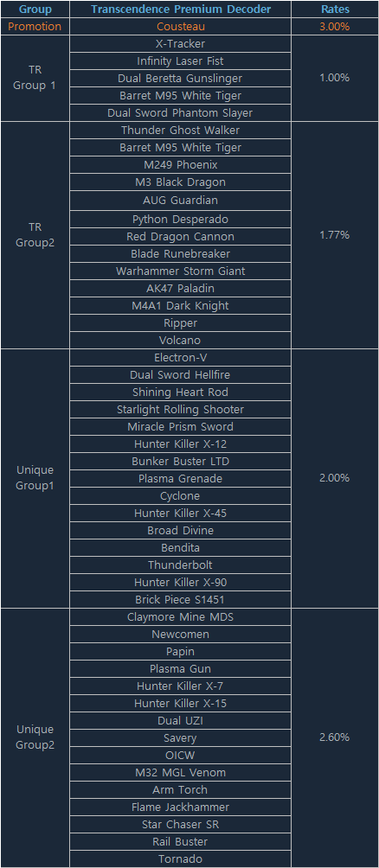Image resolution: width=379 pixels, height=868 pixels.
Task: Click the Transcendence Premium Decoder header
Action: click(181, 10)
